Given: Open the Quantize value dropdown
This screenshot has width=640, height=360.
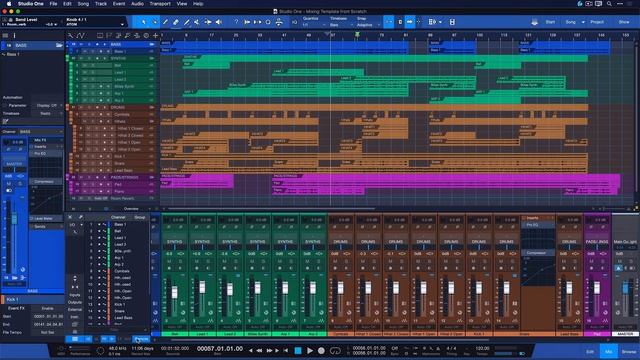Looking at the screenshot, I should [x=314, y=25].
